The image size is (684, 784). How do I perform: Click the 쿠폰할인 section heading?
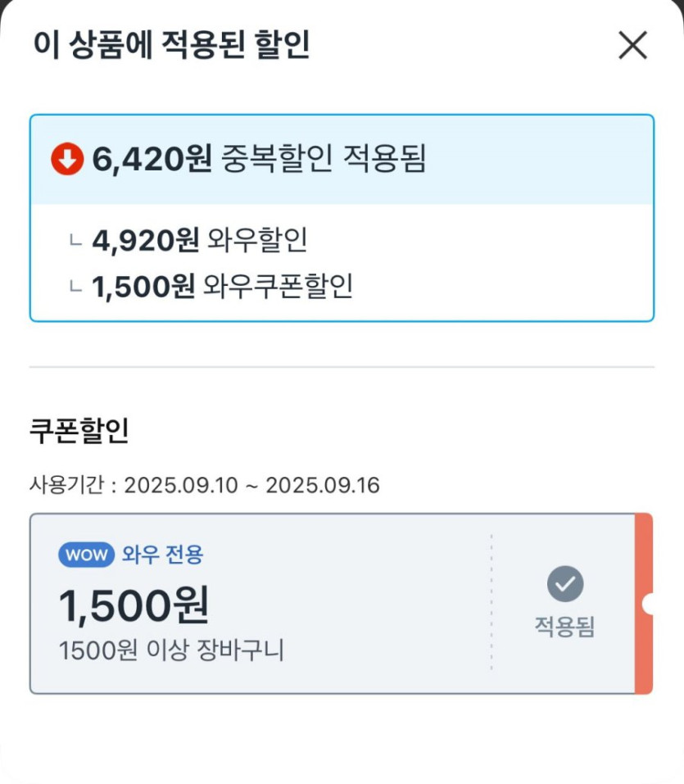79,431
